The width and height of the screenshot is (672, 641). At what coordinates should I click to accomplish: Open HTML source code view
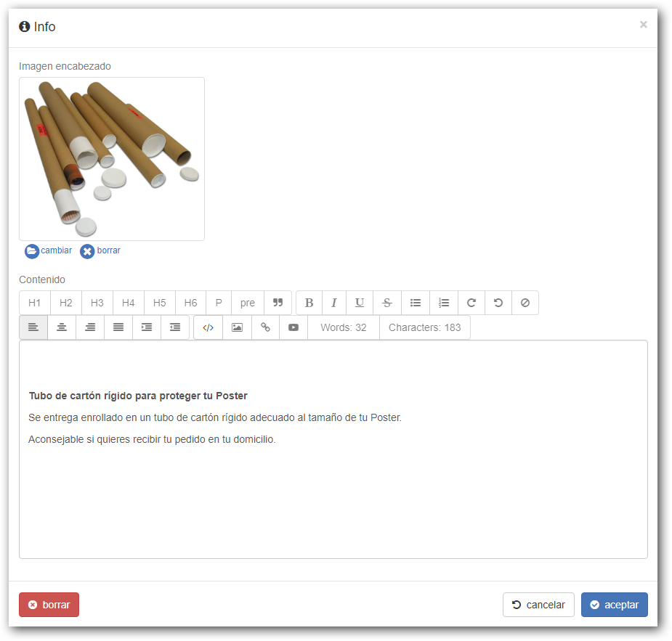[209, 327]
